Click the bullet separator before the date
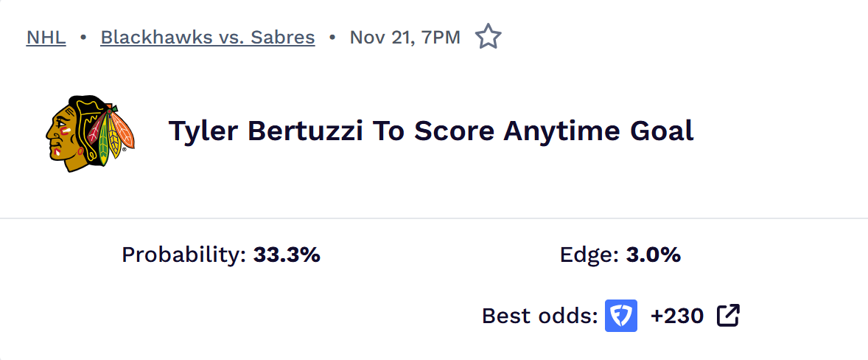Image resolution: width=868 pixels, height=360 pixels. click(332, 37)
